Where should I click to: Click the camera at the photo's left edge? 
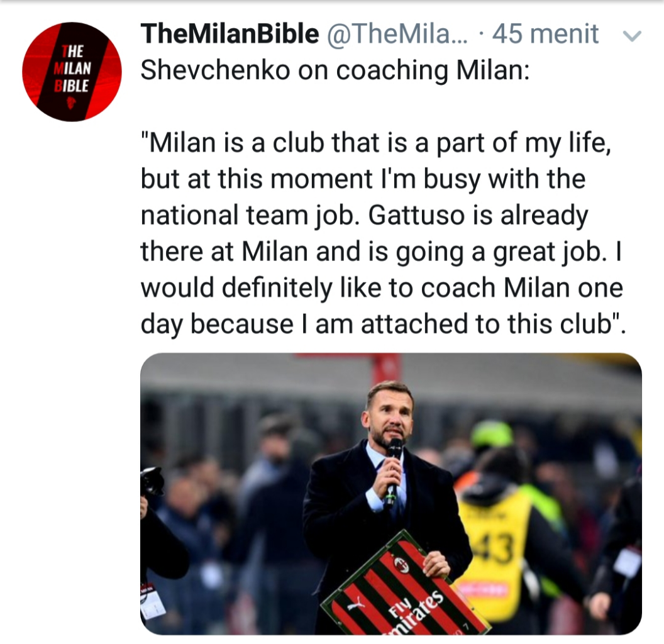click(x=152, y=482)
